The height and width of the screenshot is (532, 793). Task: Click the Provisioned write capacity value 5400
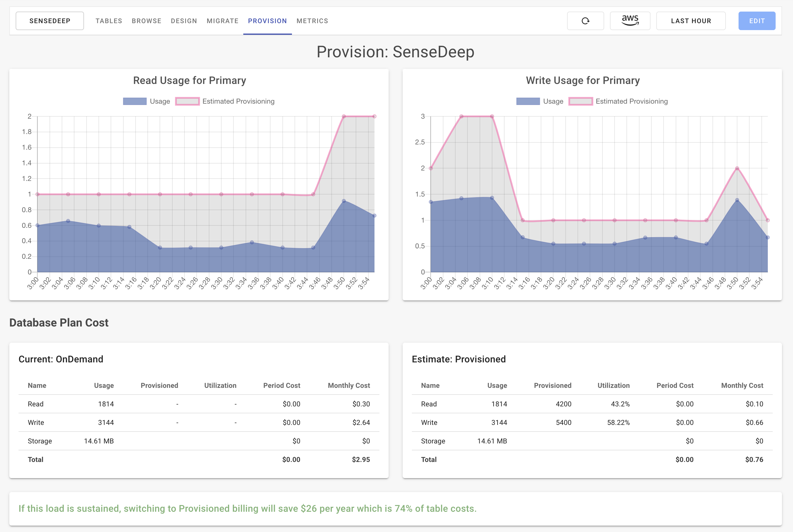point(564,422)
